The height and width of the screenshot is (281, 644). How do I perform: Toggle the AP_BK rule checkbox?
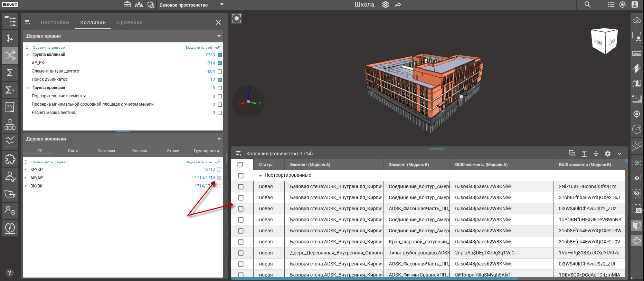(x=220, y=63)
